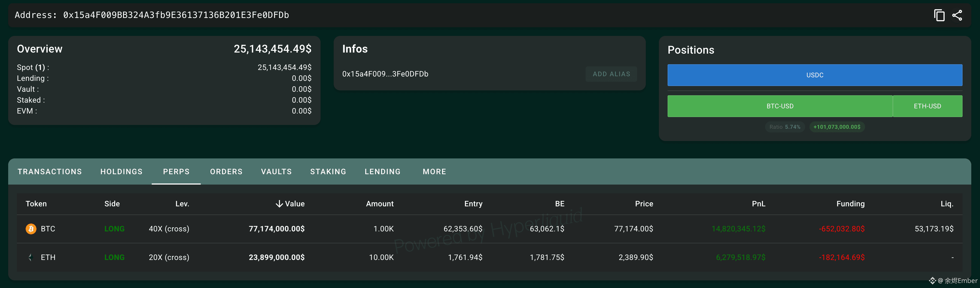
Task: Go to the Lending tab
Action: [x=383, y=171]
